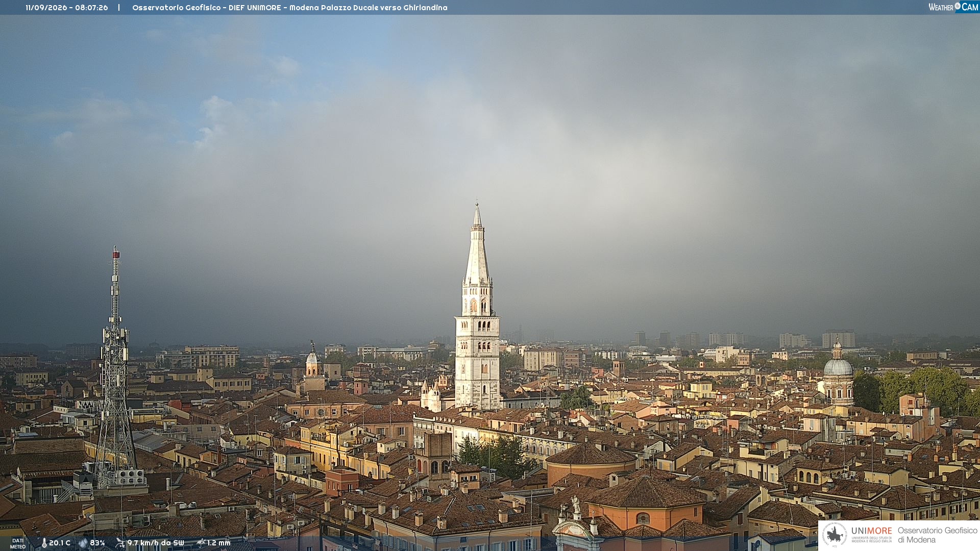Click the thermometer temperature icon
The width and height of the screenshot is (980, 551).
coord(44,543)
